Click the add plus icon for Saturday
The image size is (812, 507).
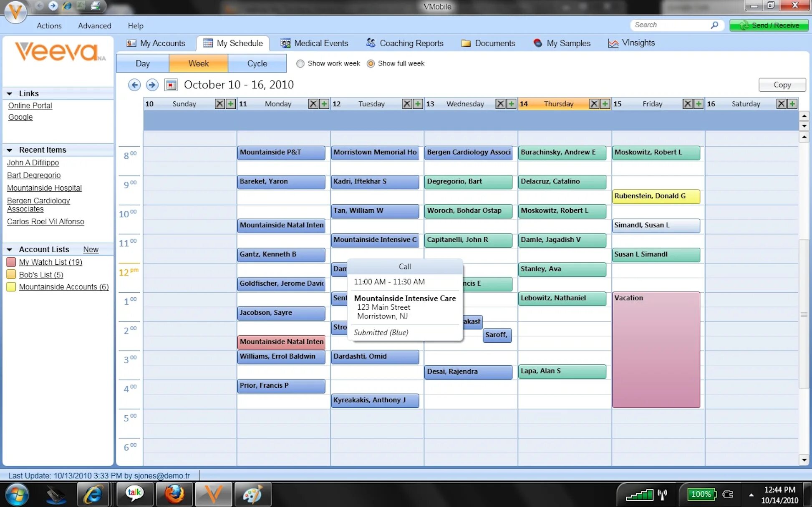click(792, 104)
